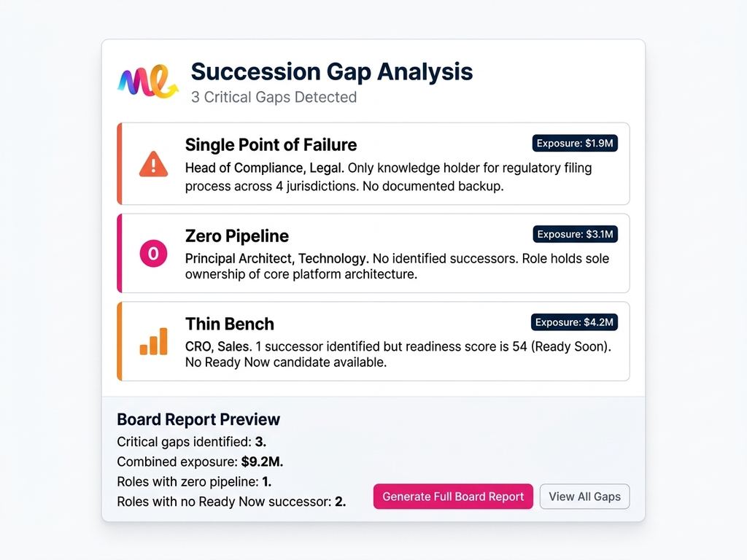Click the Combined exposure $9.2M line

click(200, 462)
